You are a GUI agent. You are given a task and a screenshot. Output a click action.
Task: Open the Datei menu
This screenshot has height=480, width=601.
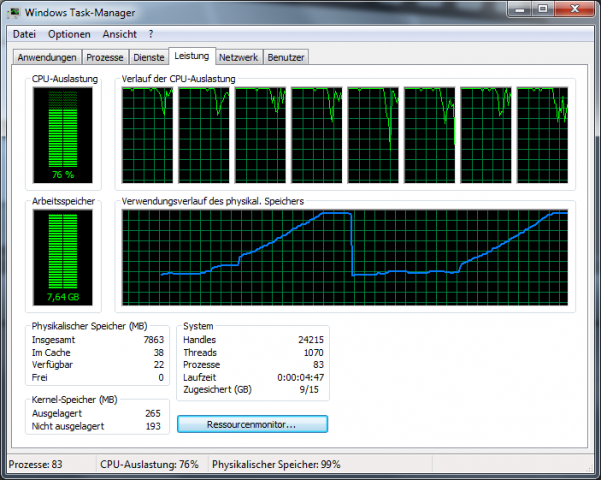click(24, 34)
